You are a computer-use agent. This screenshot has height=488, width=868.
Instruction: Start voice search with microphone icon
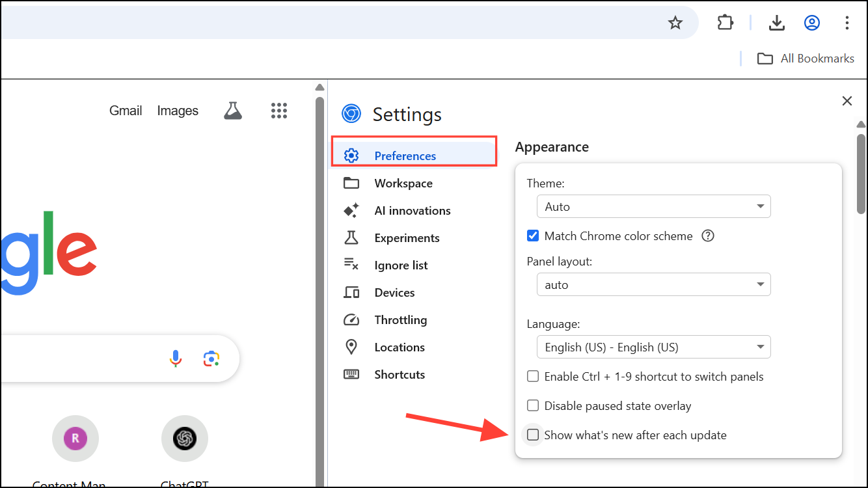176,359
